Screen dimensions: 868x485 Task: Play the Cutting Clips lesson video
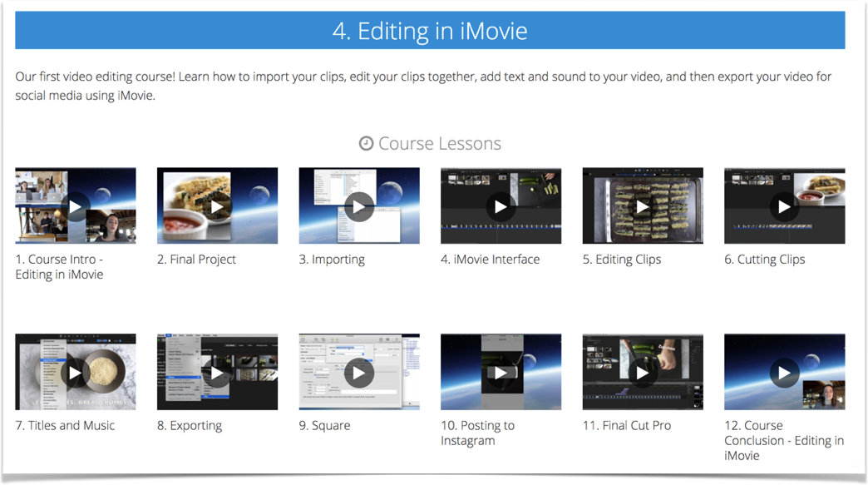pyautogui.click(x=784, y=206)
